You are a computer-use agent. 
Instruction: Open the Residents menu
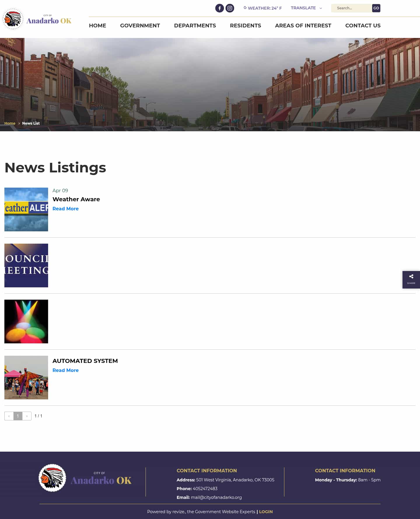point(245,25)
